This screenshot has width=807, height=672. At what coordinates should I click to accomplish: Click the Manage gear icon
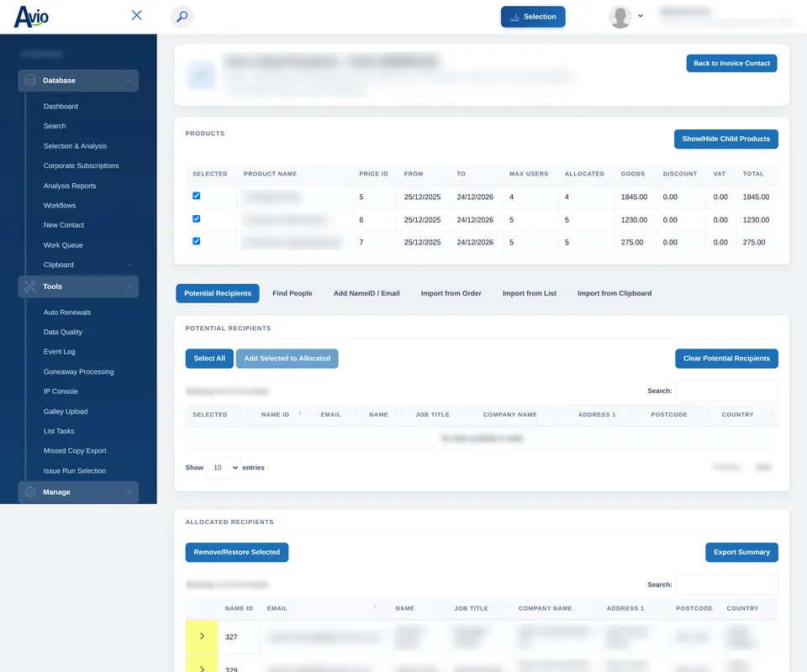[x=30, y=492]
